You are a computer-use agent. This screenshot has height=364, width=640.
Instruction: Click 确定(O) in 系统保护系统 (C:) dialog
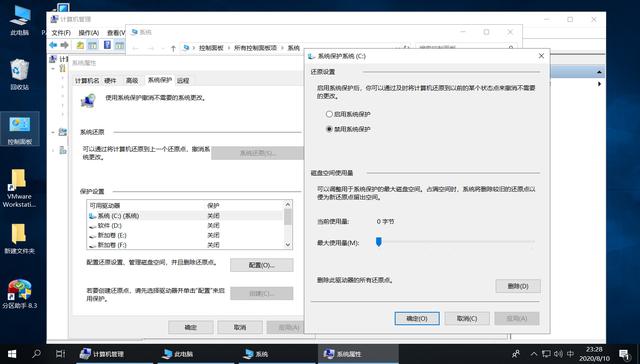417,319
